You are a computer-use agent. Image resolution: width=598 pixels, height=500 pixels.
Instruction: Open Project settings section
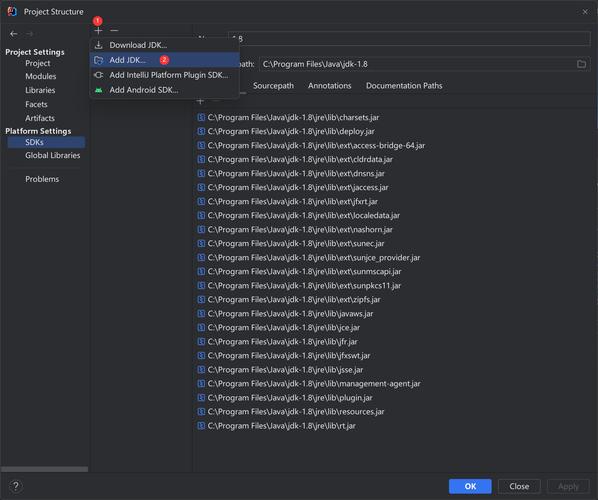38,63
